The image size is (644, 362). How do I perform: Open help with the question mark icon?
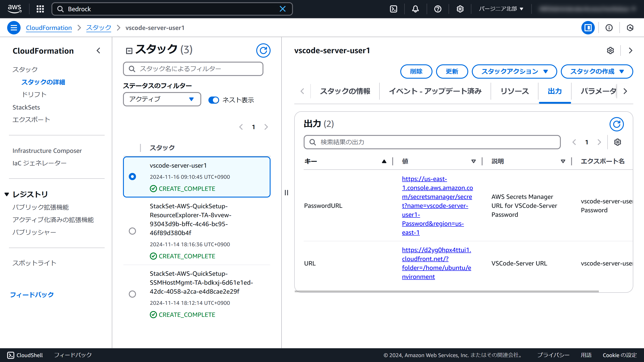(x=438, y=9)
